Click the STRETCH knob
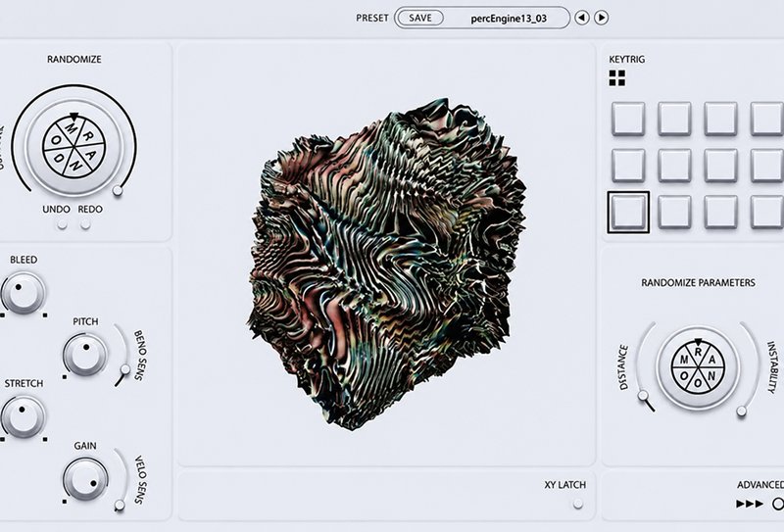The height and width of the screenshot is (532, 784). (x=23, y=416)
